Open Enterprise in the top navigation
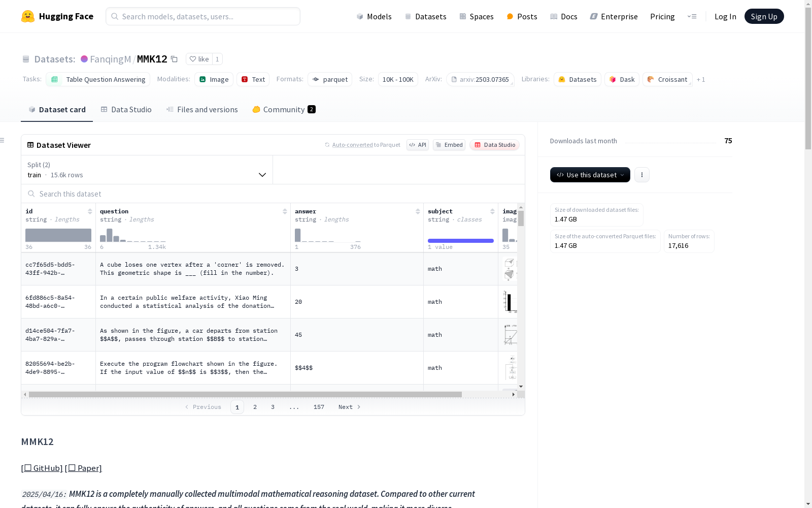Viewport: 812px width, 508px height. [x=614, y=16]
